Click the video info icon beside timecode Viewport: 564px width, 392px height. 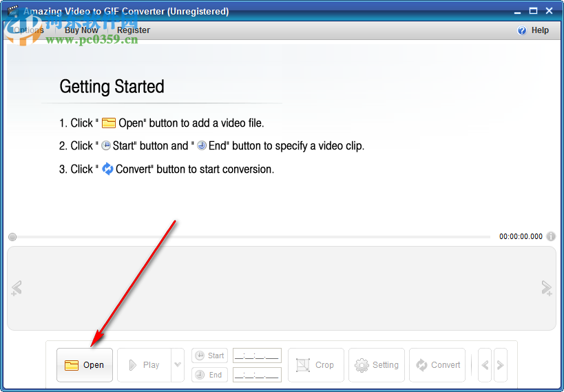[551, 236]
